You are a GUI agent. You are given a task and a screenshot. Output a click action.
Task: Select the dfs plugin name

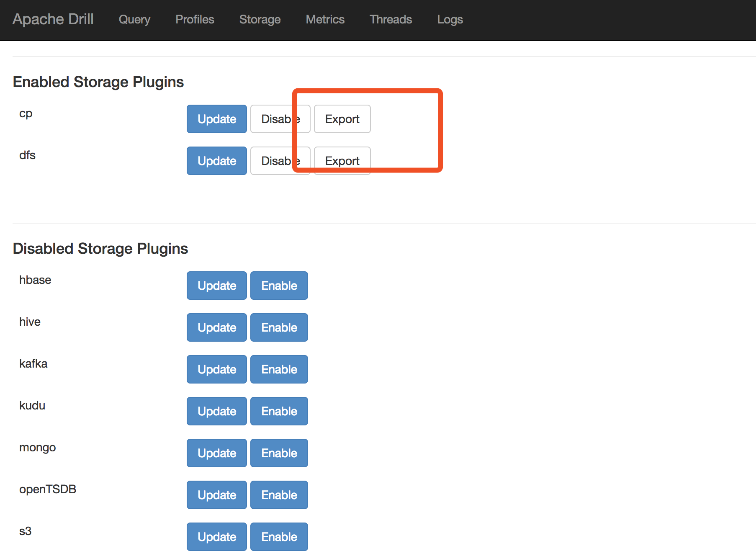(x=27, y=155)
